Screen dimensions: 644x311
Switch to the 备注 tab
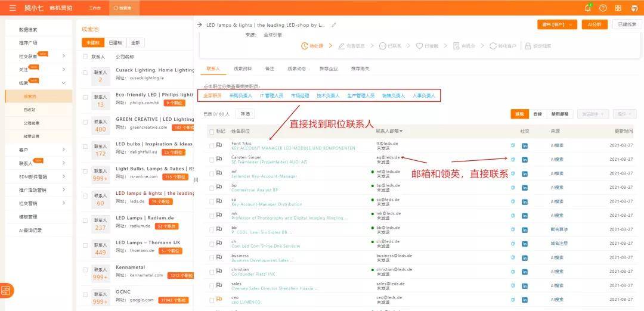point(270,69)
